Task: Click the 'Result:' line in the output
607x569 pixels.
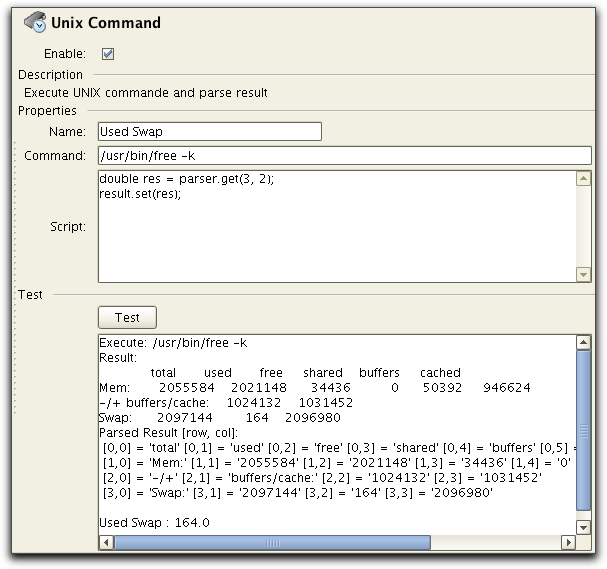Action: click(118, 358)
